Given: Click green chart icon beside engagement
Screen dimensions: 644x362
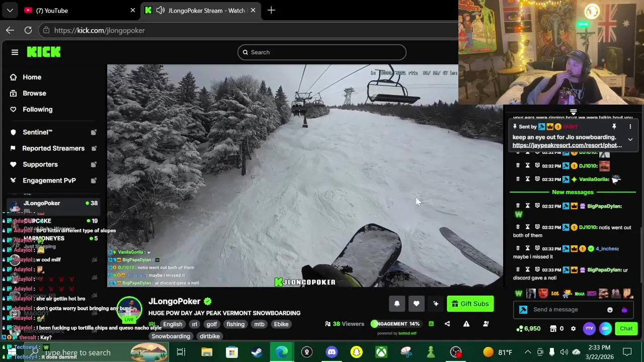Looking at the screenshot, I should click(x=431, y=324).
